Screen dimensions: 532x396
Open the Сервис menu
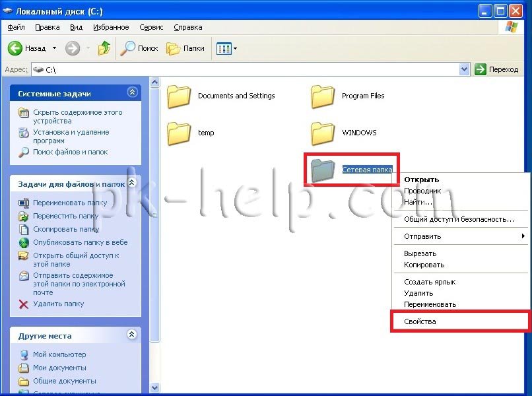(151, 27)
